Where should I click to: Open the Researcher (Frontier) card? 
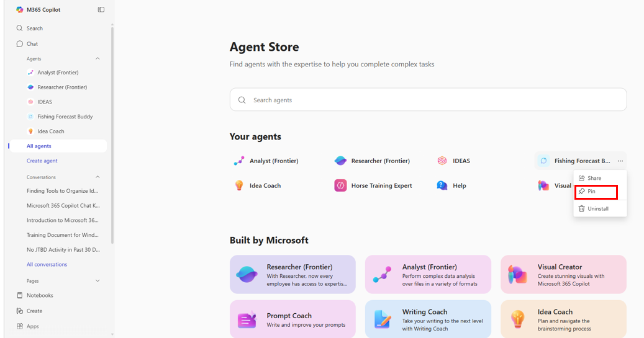pyautogui.click(x=293, y=274)
